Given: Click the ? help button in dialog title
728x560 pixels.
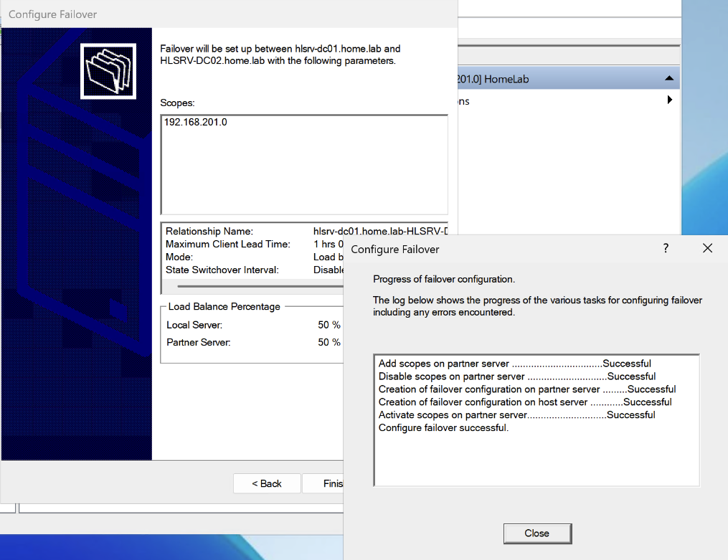Looking at the screenshot, I should 666,248.
